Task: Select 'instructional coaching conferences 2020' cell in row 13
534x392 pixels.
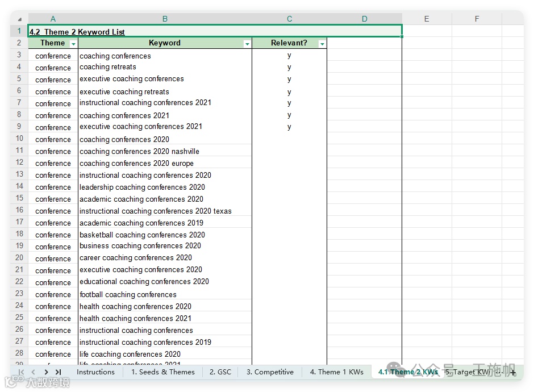Action: click(165, 175)
